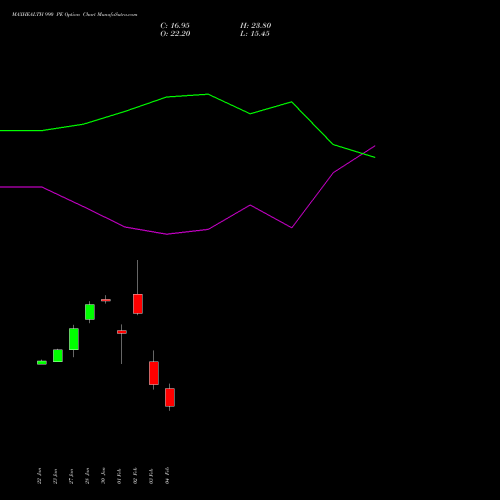Click the high value H: 23.80
The width and height of the screenshot is (500, 500).
click(256, 26)
